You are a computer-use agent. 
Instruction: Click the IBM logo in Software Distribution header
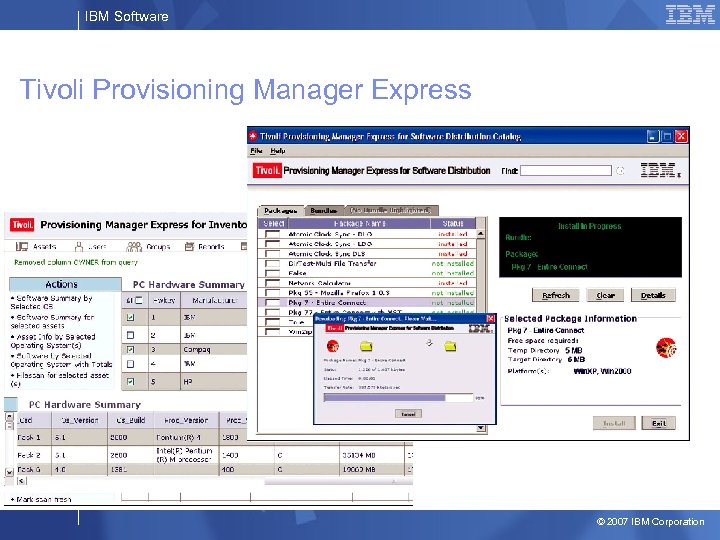point(660,170)
